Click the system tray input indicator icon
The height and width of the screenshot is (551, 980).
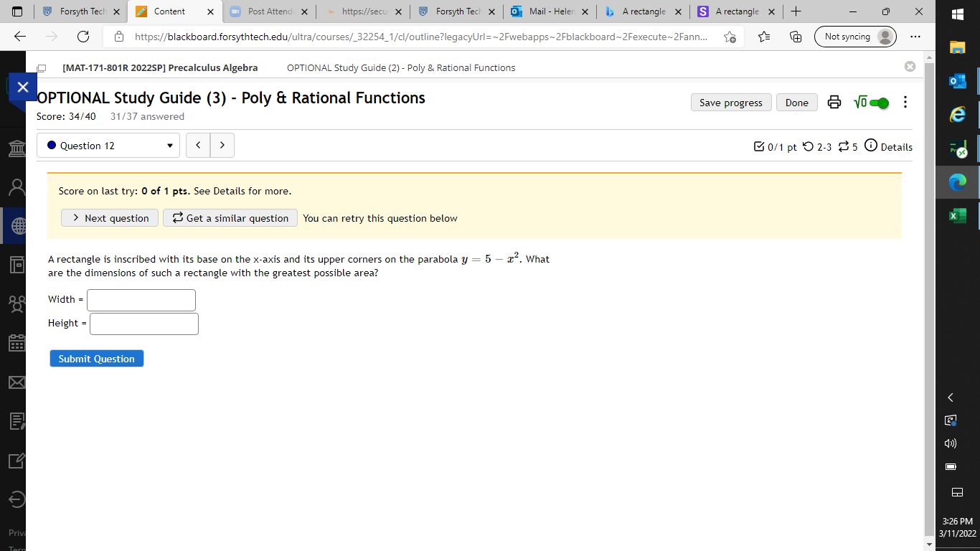click(957, 492)
